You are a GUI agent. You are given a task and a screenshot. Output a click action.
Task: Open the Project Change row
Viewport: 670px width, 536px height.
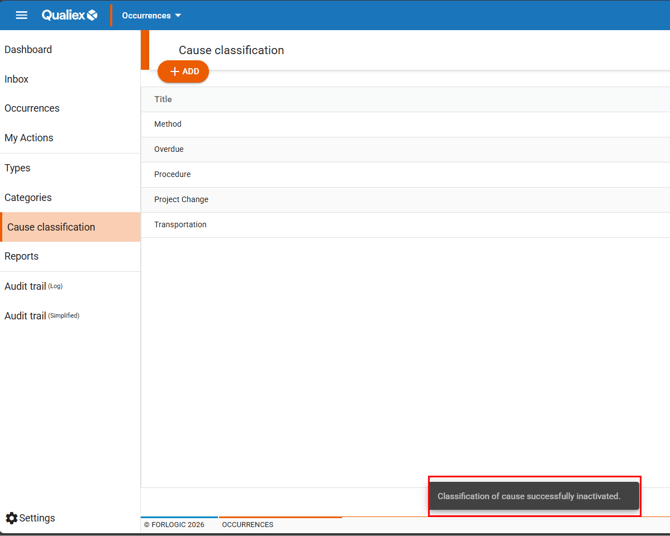(x=181, y=199)
